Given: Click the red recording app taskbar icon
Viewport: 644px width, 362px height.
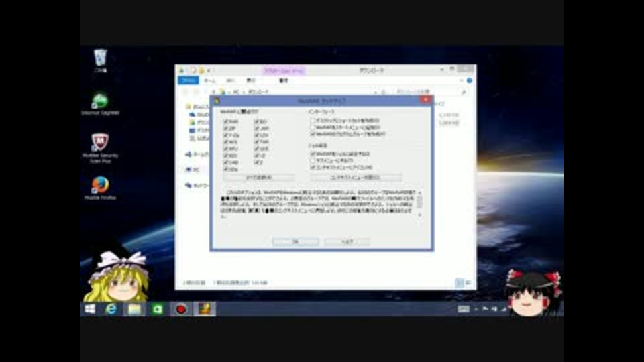Looking at the screenshot, I should tap(180, 308).
